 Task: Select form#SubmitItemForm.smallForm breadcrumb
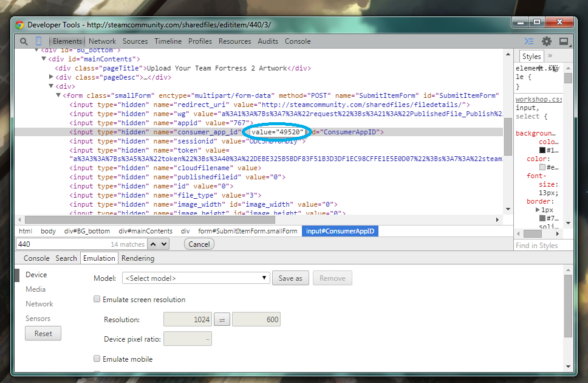[x=247, y=231]
